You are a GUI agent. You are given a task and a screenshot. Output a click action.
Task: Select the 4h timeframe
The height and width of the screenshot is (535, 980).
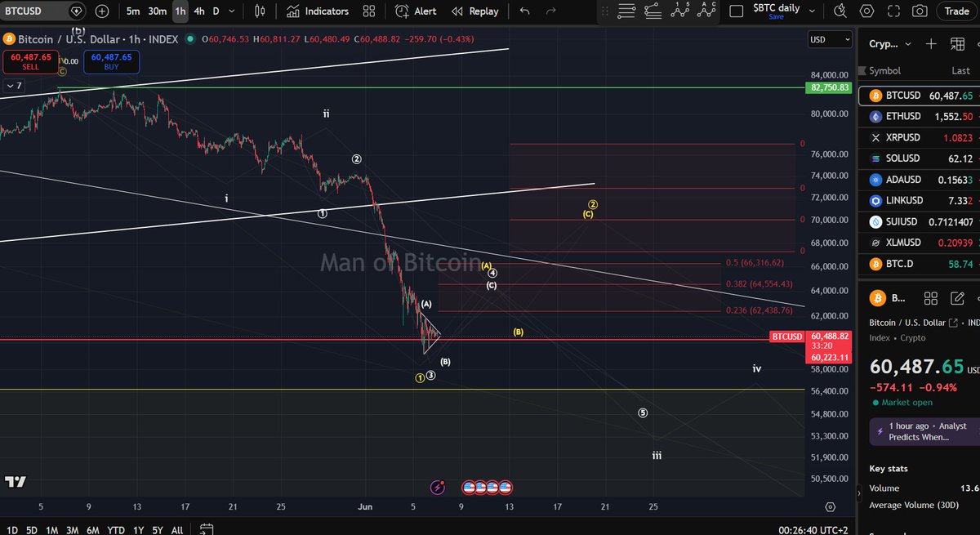pos(199,11)
